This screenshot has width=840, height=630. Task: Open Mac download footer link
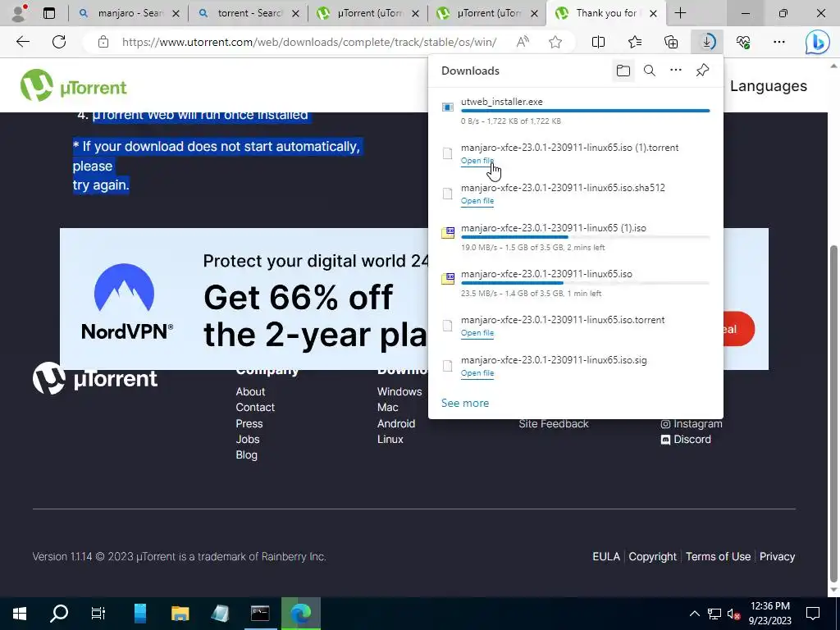387,407
